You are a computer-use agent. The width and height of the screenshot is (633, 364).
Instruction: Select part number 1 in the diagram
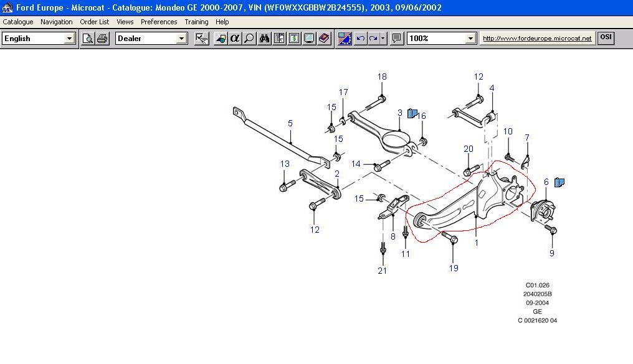tap(477, 243)
